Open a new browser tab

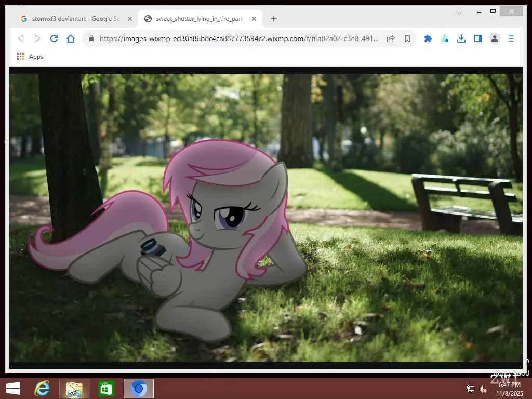[274, 19]
